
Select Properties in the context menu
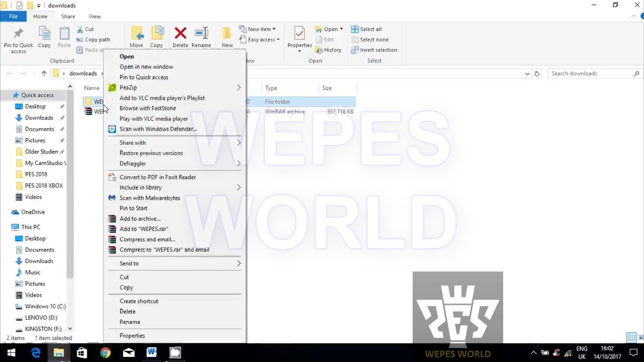pyautogui.click(x=132, y=336)
